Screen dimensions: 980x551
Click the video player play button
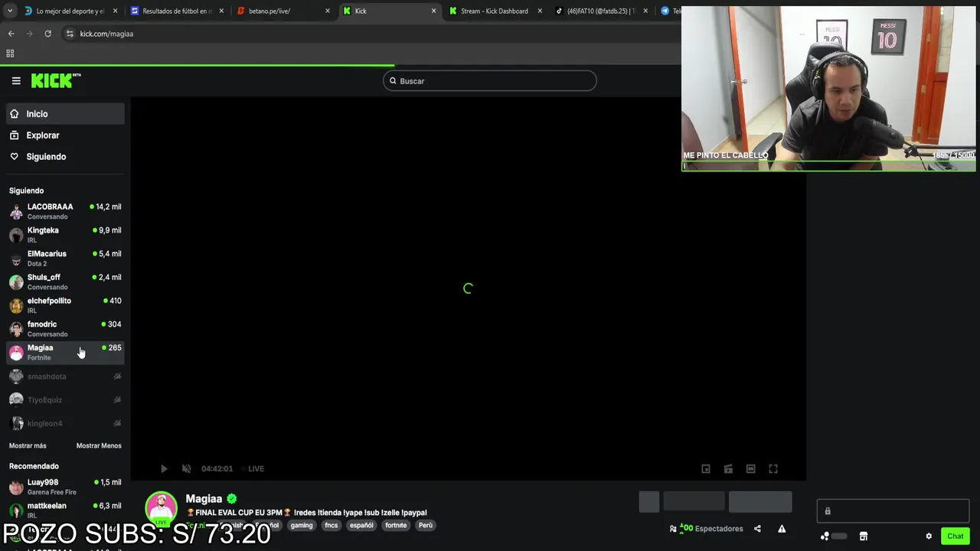click(164, 468)
